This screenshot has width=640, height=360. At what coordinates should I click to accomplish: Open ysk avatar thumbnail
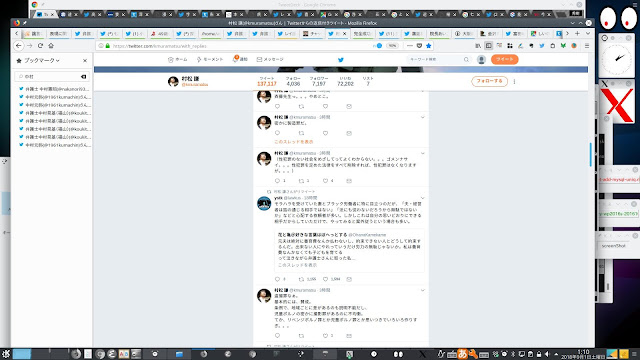click(264, 203)
